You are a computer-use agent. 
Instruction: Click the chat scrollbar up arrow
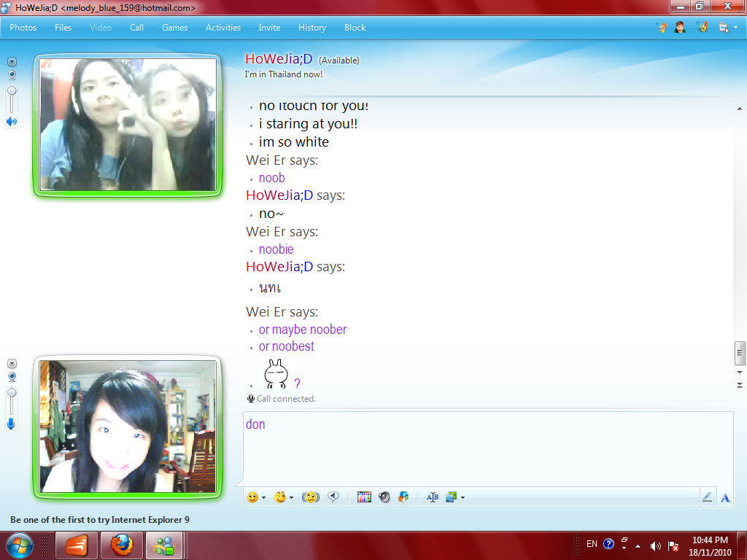(x=740, y=109)
